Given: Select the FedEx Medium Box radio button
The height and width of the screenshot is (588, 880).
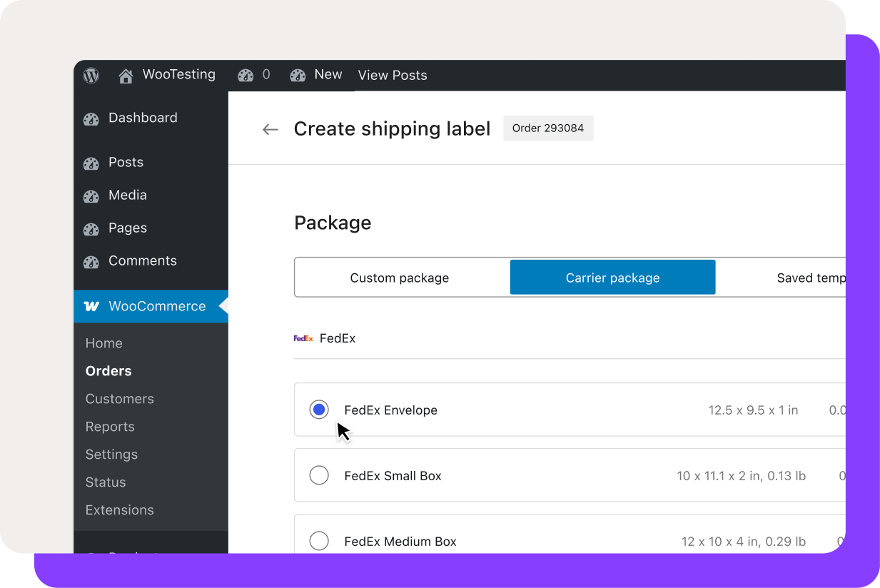Looking at the screenshot, I should coord(319,541).
